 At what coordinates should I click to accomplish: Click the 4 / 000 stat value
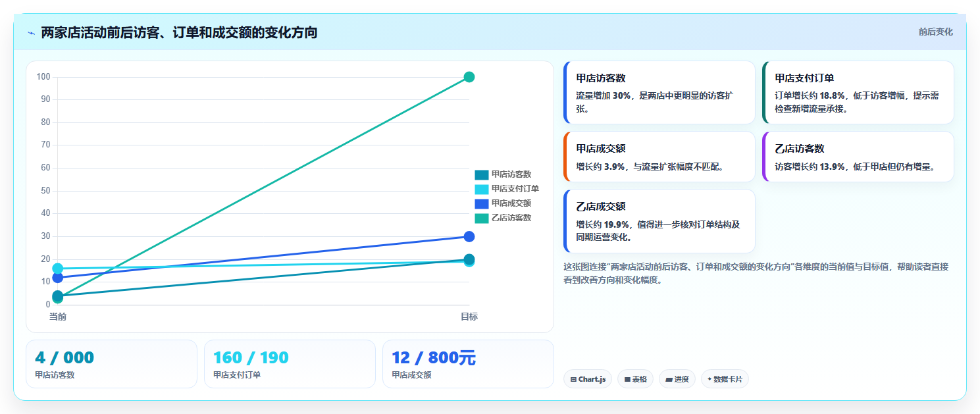[x=64, y=358]
